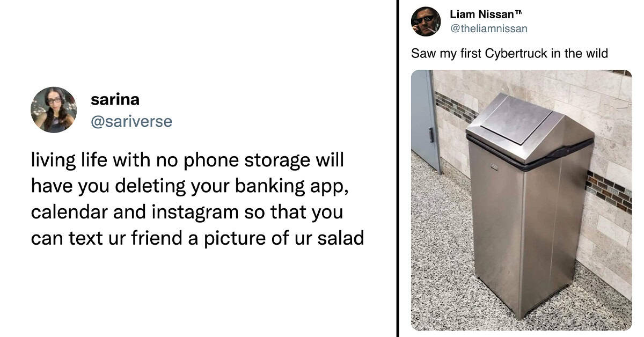Enlarge the stainless trash can photo
Image resolution: width=644 pixels, height=337 pixels.
coord(521,200)
